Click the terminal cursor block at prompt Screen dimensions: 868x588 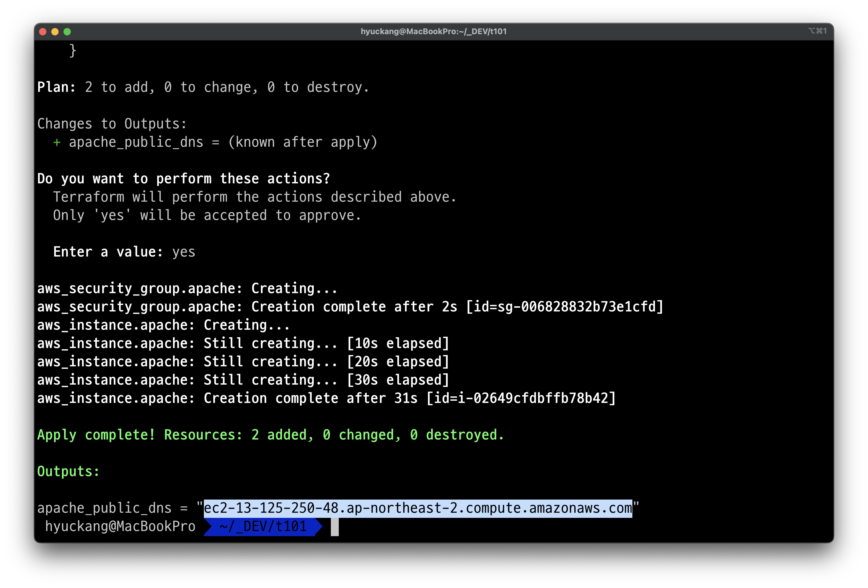335,527
